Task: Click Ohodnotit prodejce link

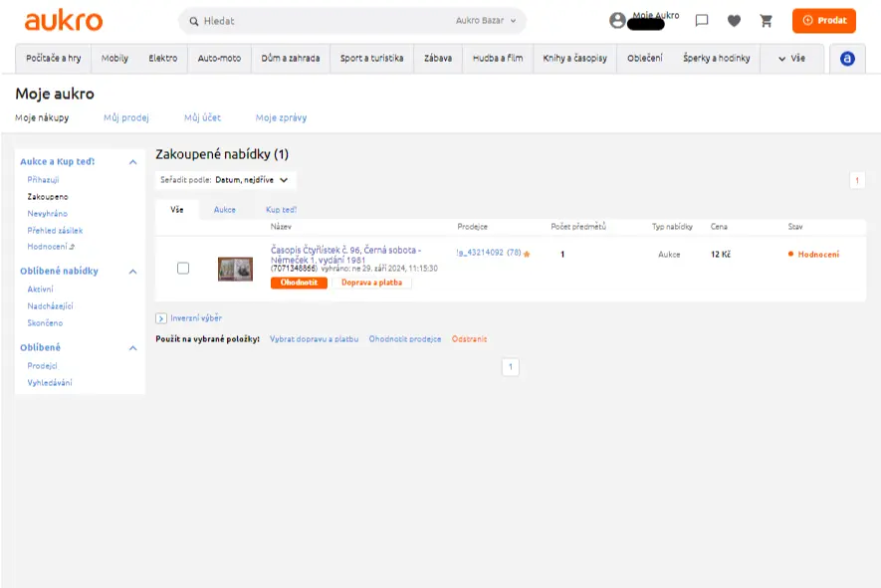Action: point(405,339)
